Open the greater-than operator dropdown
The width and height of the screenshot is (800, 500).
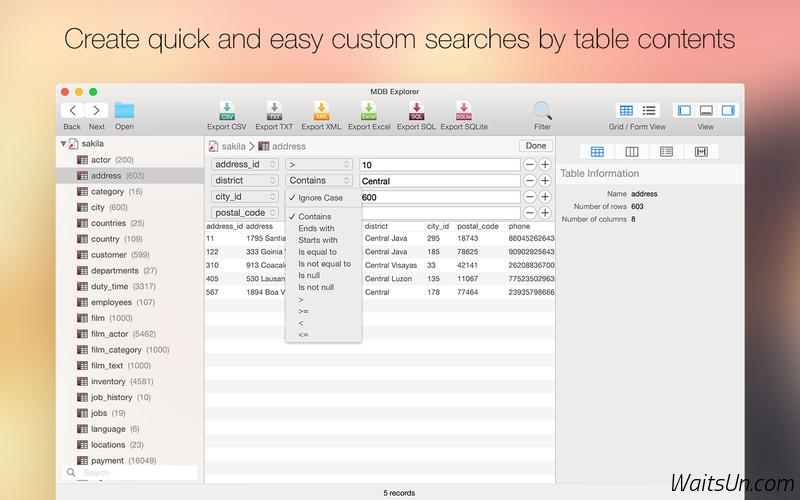[x=319, y=164]
